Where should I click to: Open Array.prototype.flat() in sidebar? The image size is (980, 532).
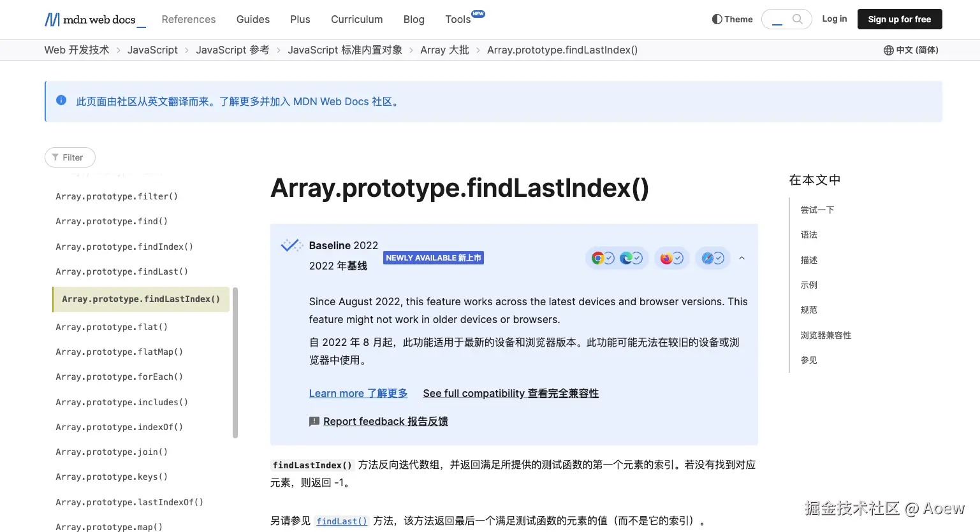point(112,327)
